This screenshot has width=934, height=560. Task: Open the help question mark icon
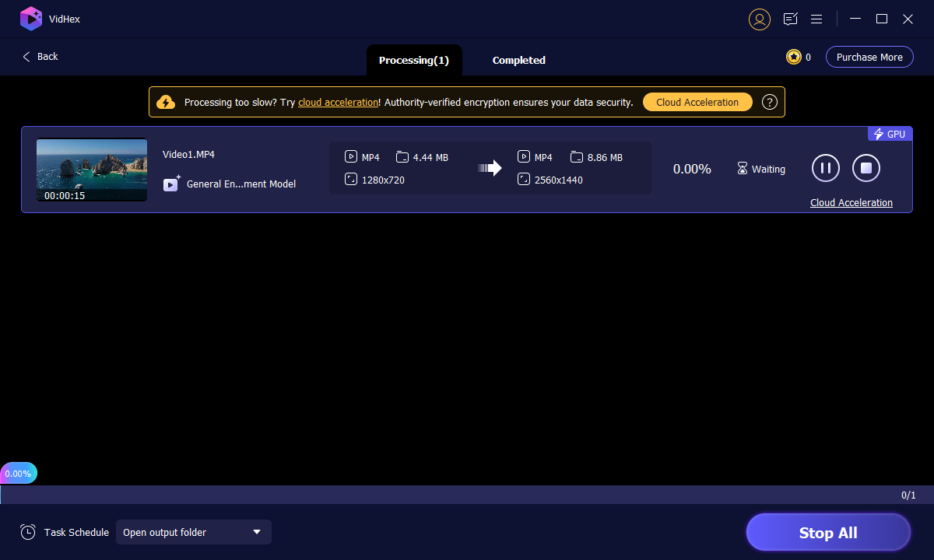[x=770, y=102]
